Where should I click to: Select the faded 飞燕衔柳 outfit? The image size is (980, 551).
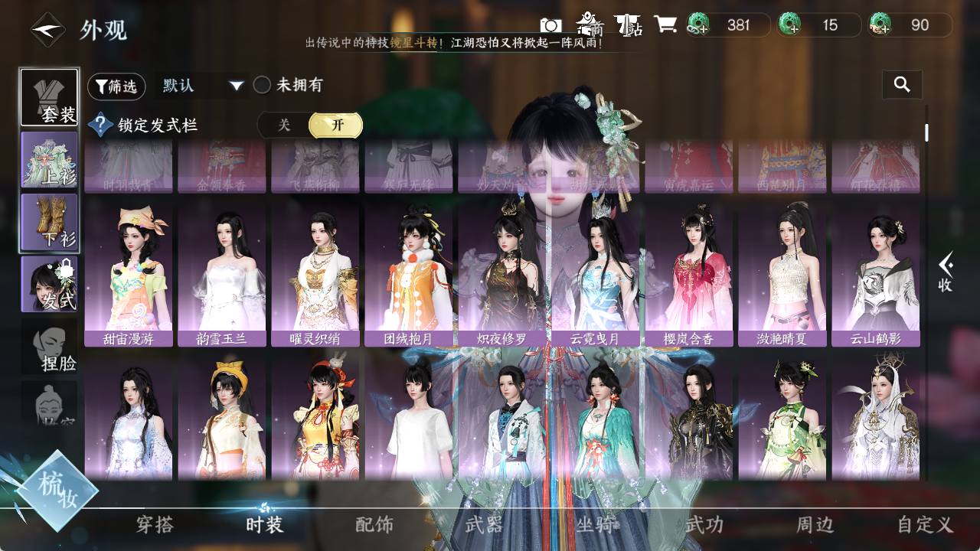point(315,167)
